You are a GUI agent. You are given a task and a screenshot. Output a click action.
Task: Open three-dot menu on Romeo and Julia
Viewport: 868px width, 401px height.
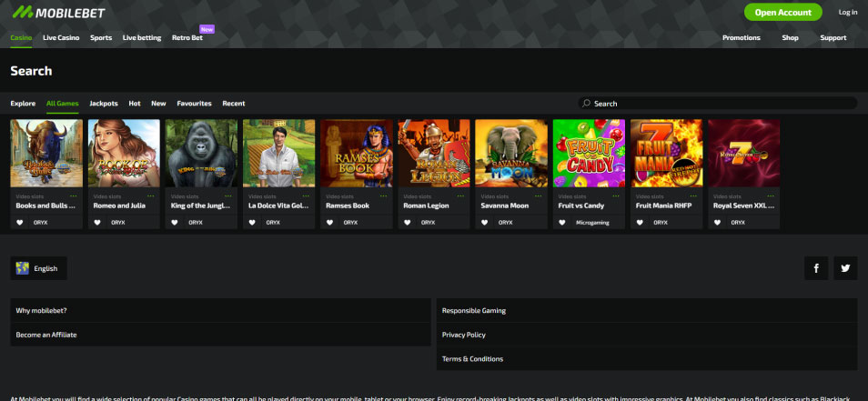[151, 195]
